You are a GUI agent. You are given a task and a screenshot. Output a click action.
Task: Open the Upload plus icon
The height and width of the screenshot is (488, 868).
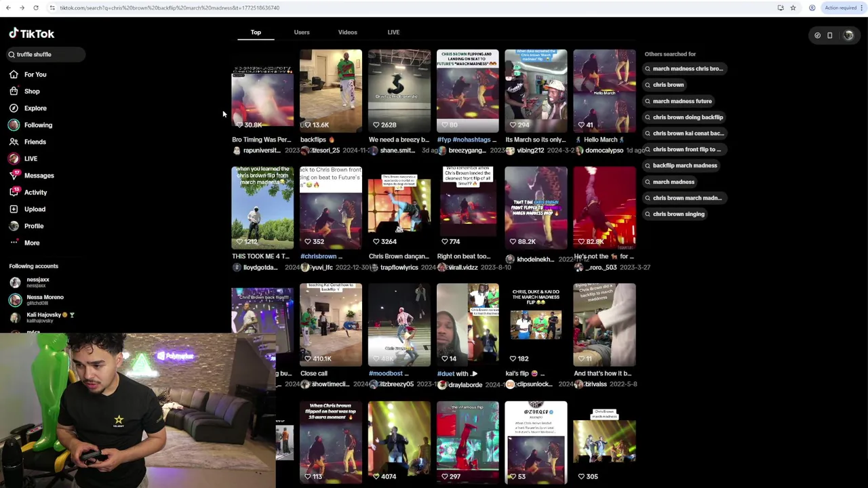point(14,209)
